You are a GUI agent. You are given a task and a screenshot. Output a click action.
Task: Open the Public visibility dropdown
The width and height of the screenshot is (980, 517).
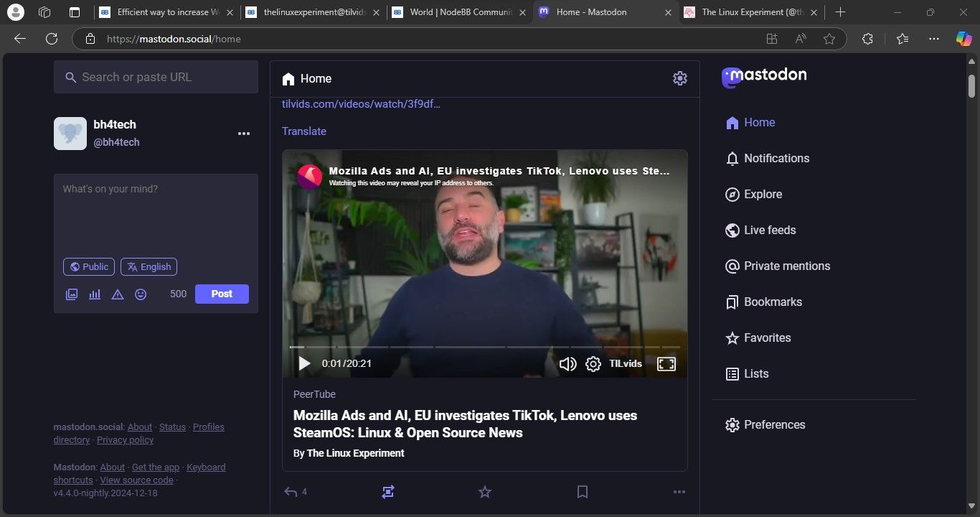click(x=89, y=267)
